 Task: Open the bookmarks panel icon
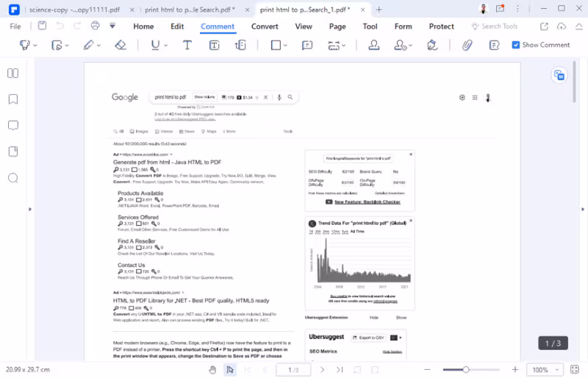point(13,99)
